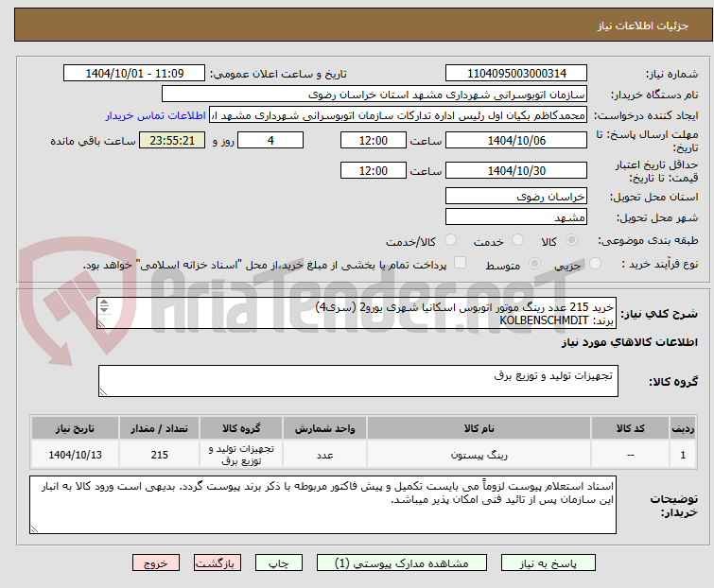The image size is (714, 588).
Task: Click the ردیف column header
Action: [x=683, y=428]
